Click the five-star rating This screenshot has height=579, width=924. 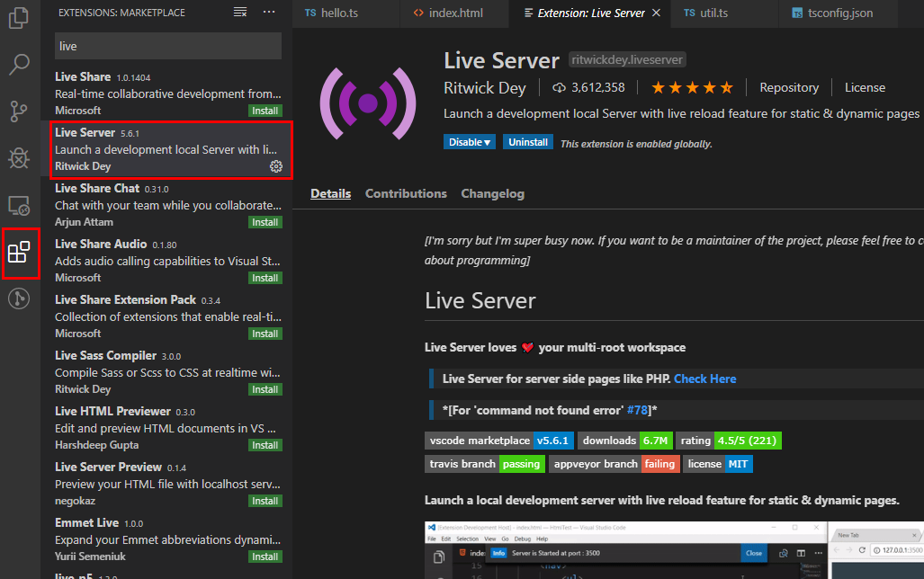pos(693,88)
